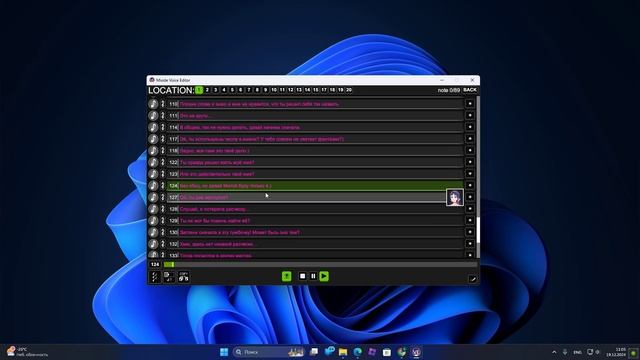Click the music note icon for line 111
Image resolution: width=640 pixels, height=360 pixels.
pos(153,116)
